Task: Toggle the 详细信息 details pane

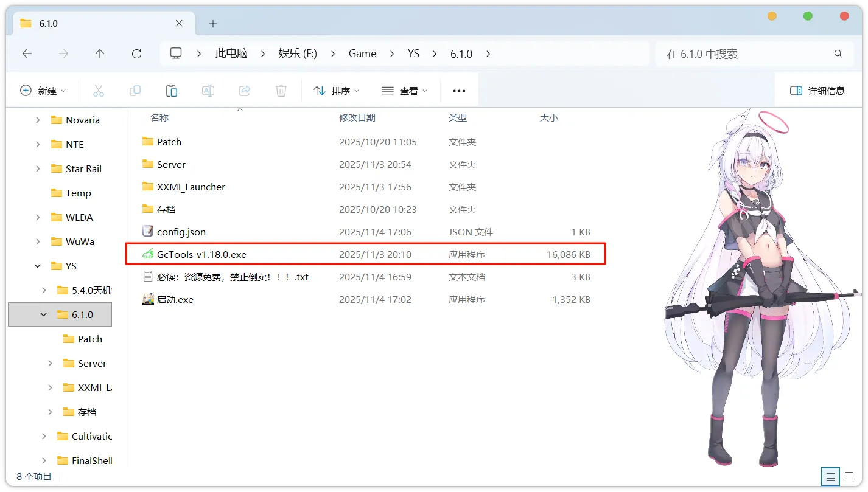Action: pyautogui.click(x=819, y=90)
